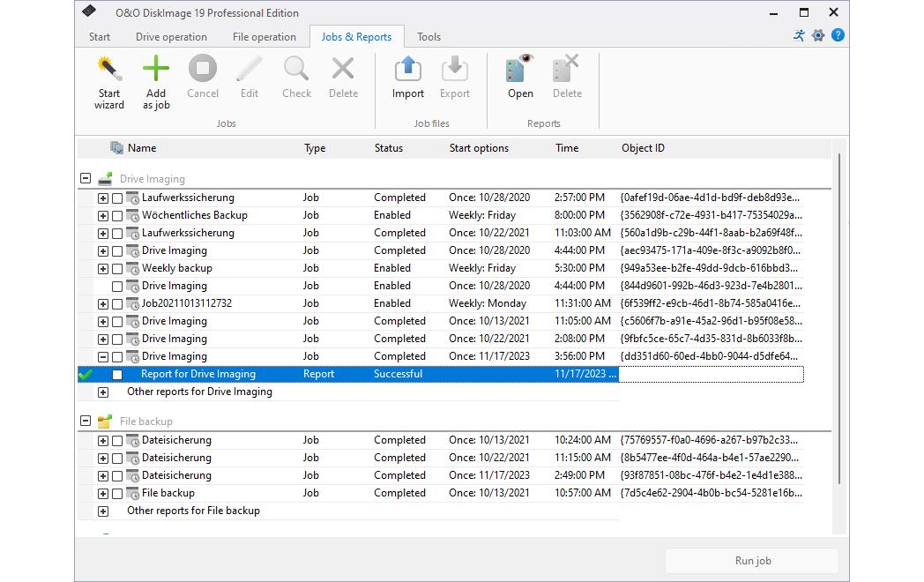The height and width of the screenshot is (582, 924).
Task: Tick checkbox of Drive Imaging at 3:56:00 PM
Action: tap(117, 357)
